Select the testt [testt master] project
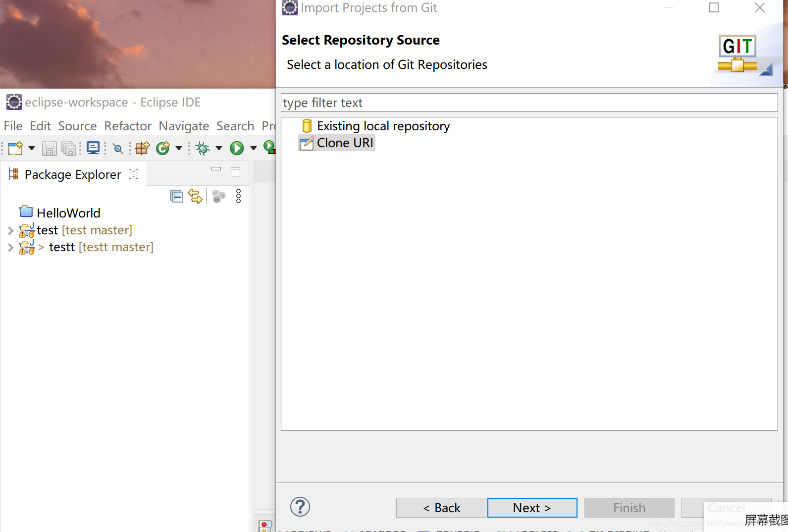Viewport: 788px width, 532px height. pyautogui.click(x=101, y=247)
